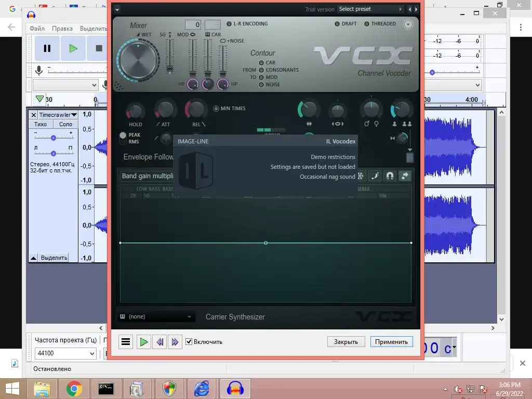
Task: Open the Select preset dropdown
Action: (370, 9)
